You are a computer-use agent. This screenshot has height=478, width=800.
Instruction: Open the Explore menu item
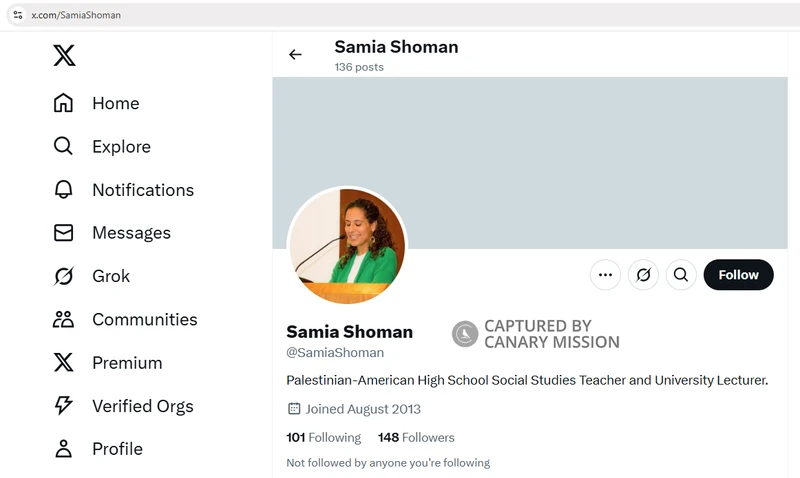tap(120, 147)
